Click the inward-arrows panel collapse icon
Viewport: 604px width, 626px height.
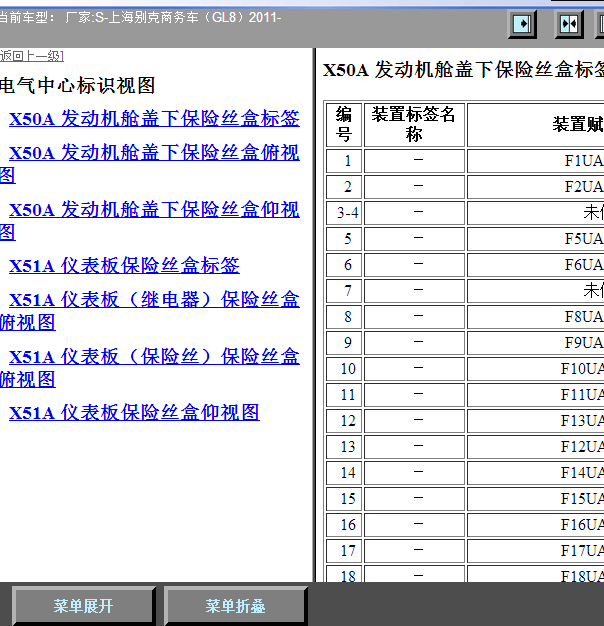pos(569,24)
